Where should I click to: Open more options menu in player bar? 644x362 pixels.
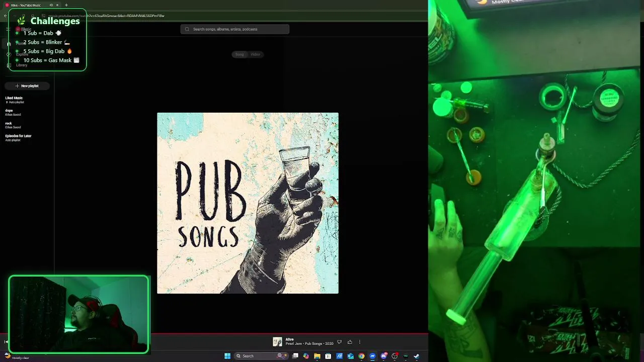(359, 342)
